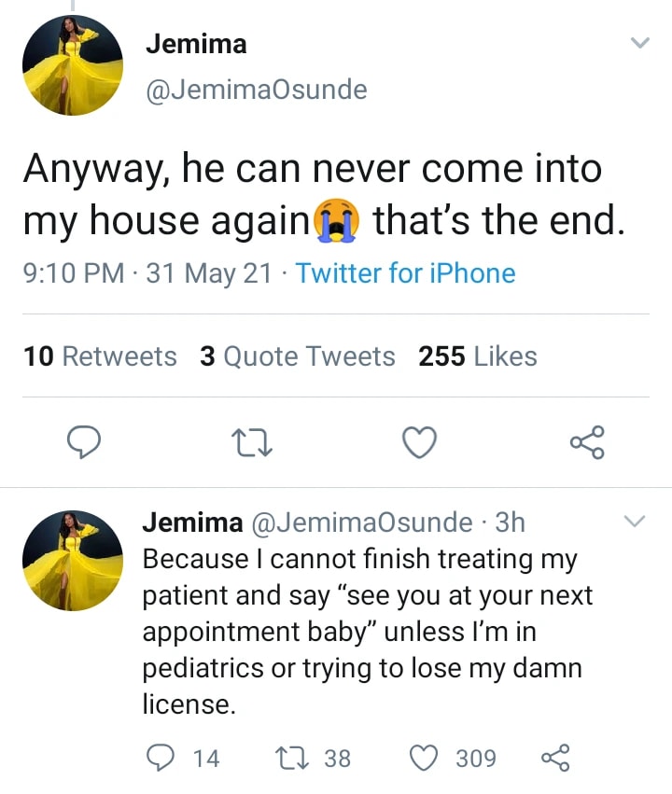Reply to the main tweet using the comment icon
The width and height of the screenshot is (672, 794).
click(x=84, y=442)
